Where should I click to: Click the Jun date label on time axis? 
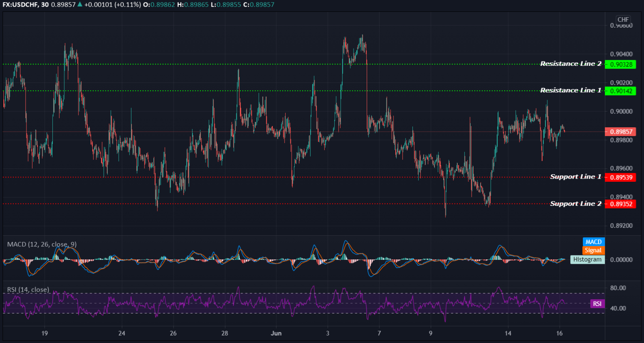point(276,334)
